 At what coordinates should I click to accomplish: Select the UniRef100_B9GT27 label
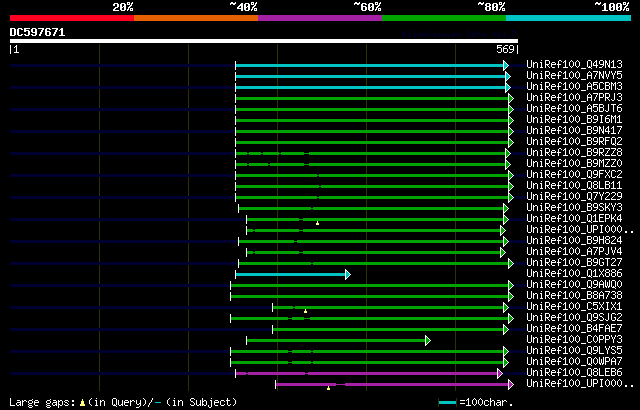(x=574, y=263)
